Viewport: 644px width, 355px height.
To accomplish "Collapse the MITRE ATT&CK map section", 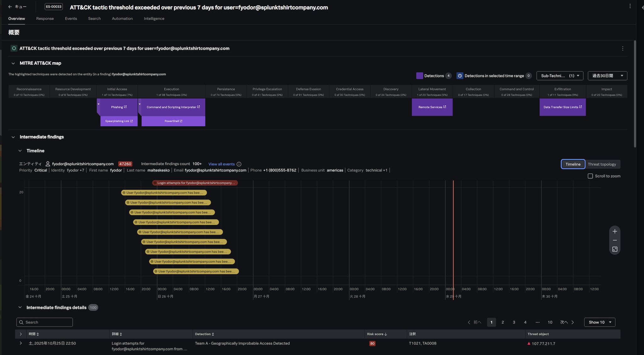I will (x=13, y=63).
